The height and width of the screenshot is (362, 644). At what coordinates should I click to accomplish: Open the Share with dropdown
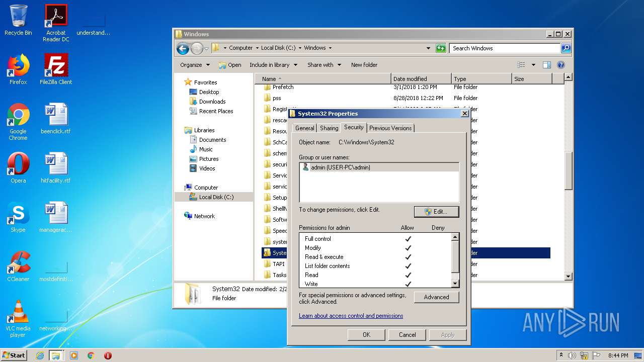coord(324,65)
